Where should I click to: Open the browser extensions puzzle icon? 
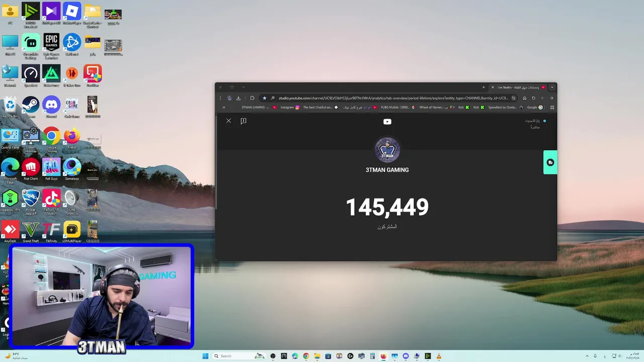252,98
